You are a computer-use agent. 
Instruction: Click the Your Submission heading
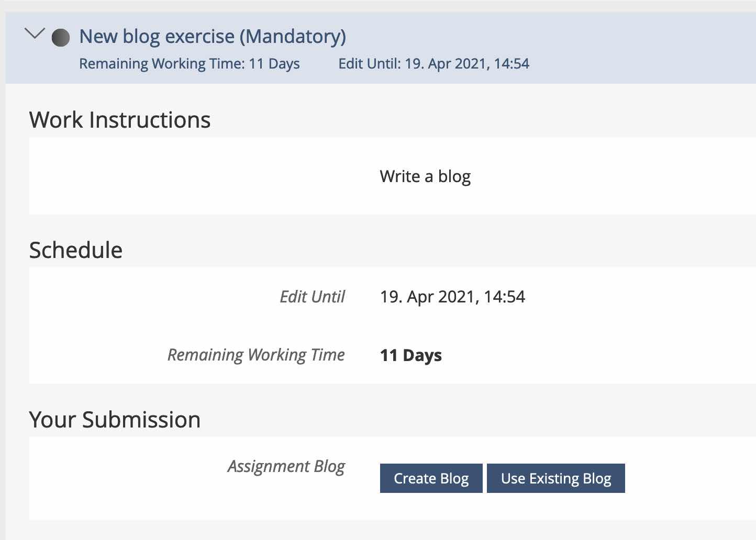pyautogui.click(x=115, y=420)
